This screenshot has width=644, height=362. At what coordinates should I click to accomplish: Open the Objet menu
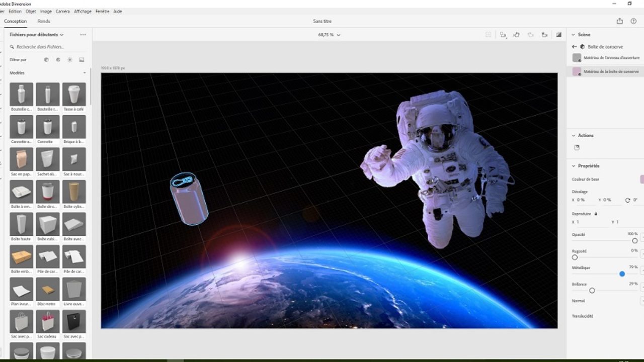(31, 11)
